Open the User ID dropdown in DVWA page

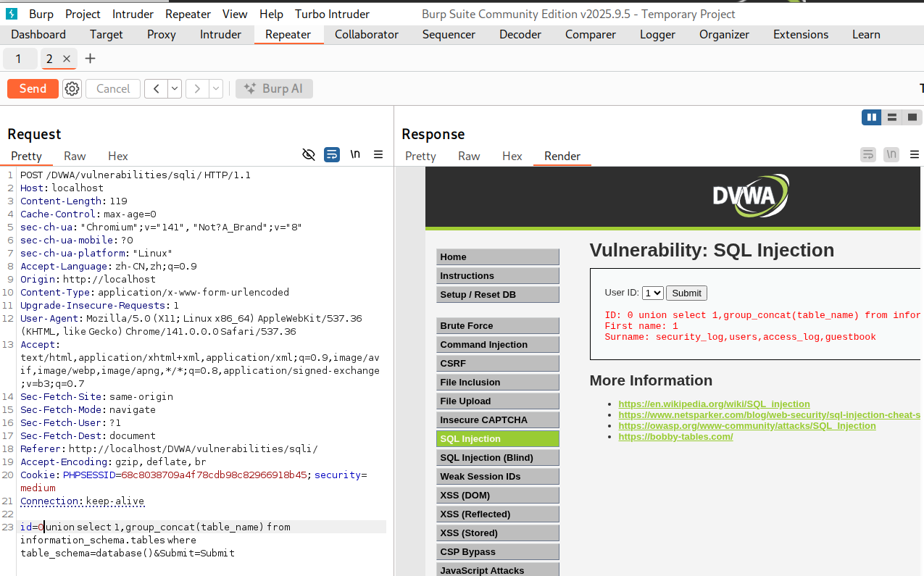tap(653, 293)
